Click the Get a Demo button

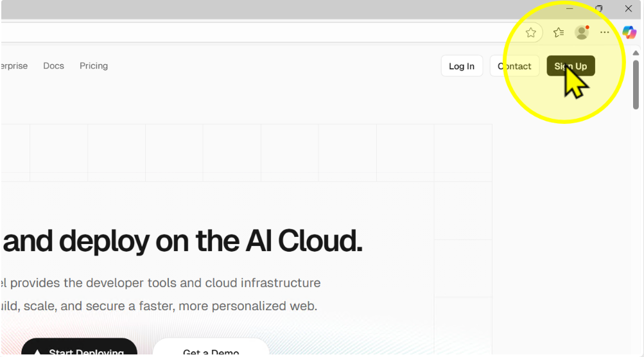211,347
